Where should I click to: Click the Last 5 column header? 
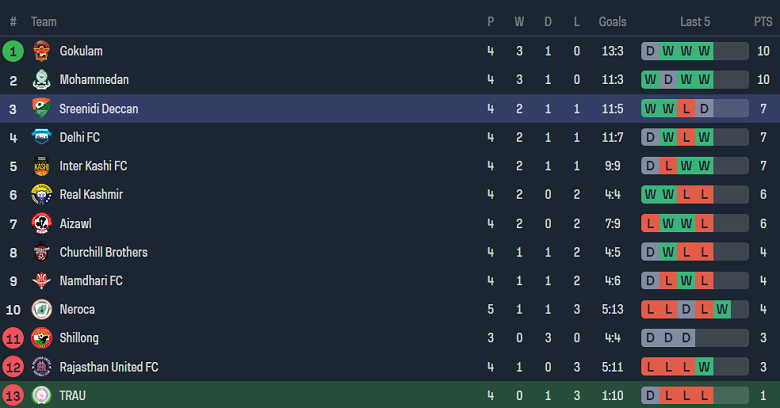[x=695, y=21]
